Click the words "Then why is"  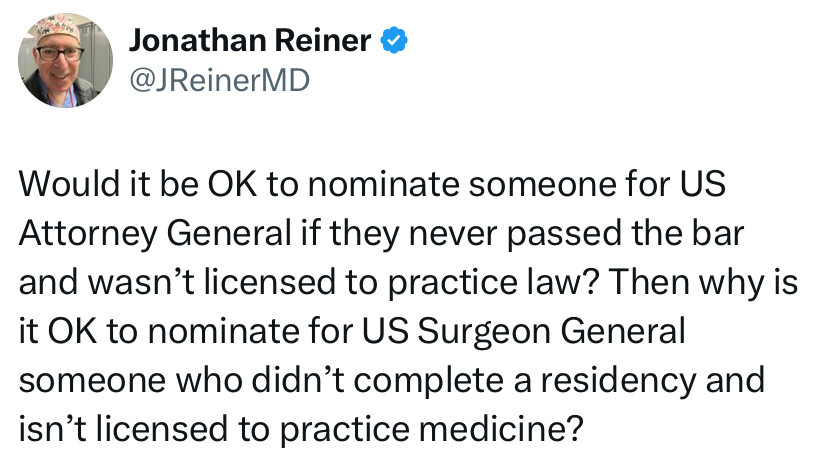(x=703, y=283)
